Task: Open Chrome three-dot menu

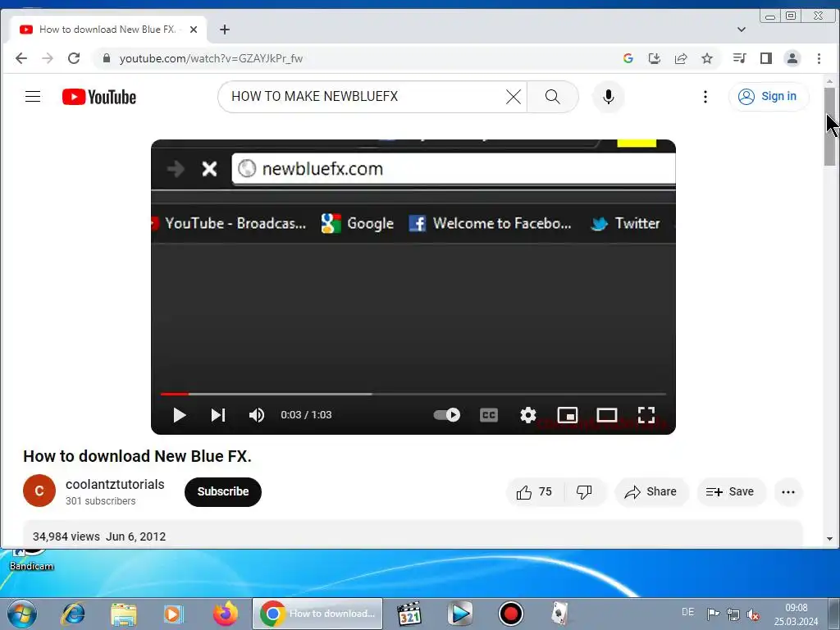Action: (819, 58)
